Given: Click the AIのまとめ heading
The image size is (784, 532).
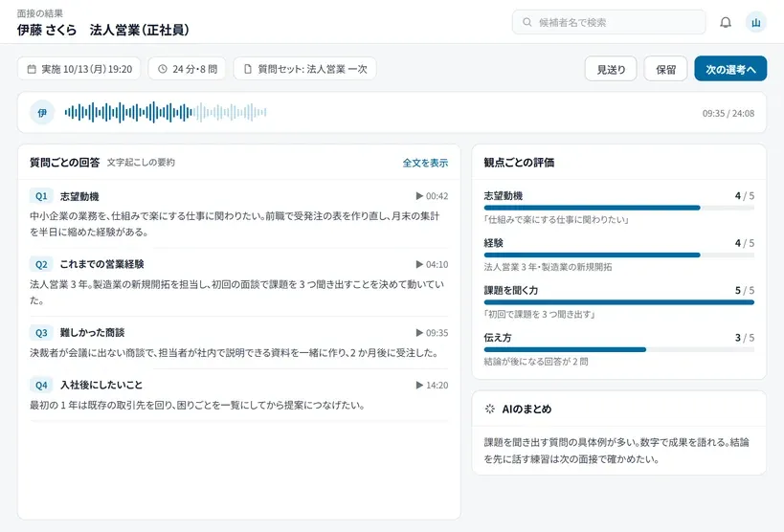Looking at the screenshot, I should [526, 409].
